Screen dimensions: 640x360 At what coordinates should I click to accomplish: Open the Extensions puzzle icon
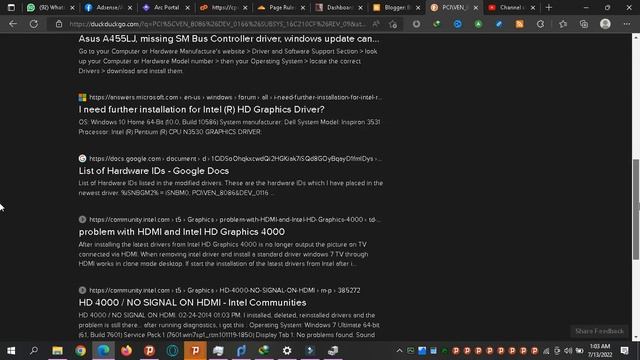(540, 24)
